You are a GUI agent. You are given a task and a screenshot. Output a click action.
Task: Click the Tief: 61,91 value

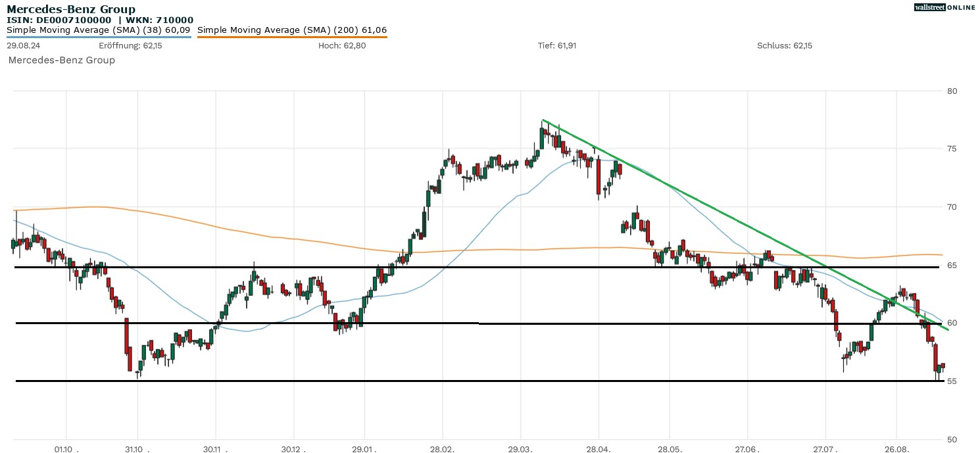[558, 46]
